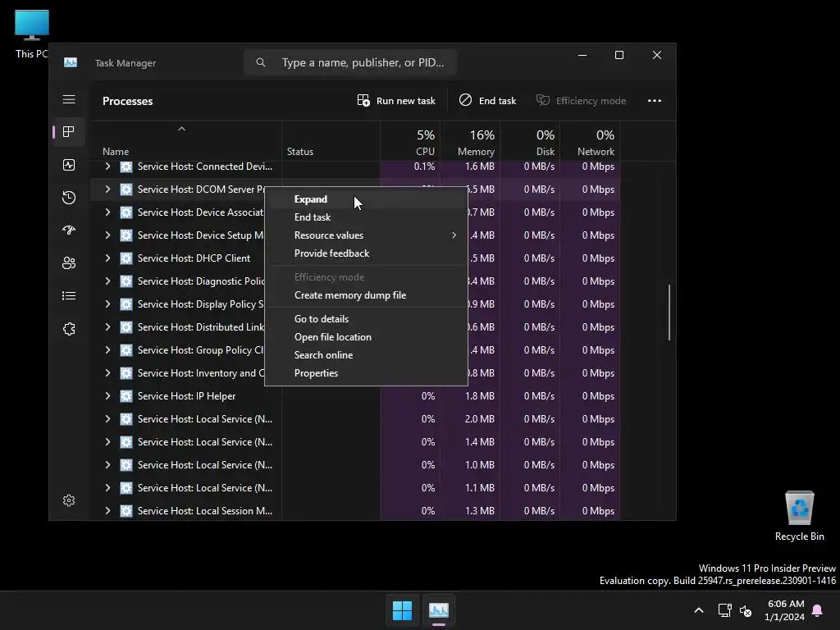Select the Recycle Bin desktop icon

coord(799,516)
